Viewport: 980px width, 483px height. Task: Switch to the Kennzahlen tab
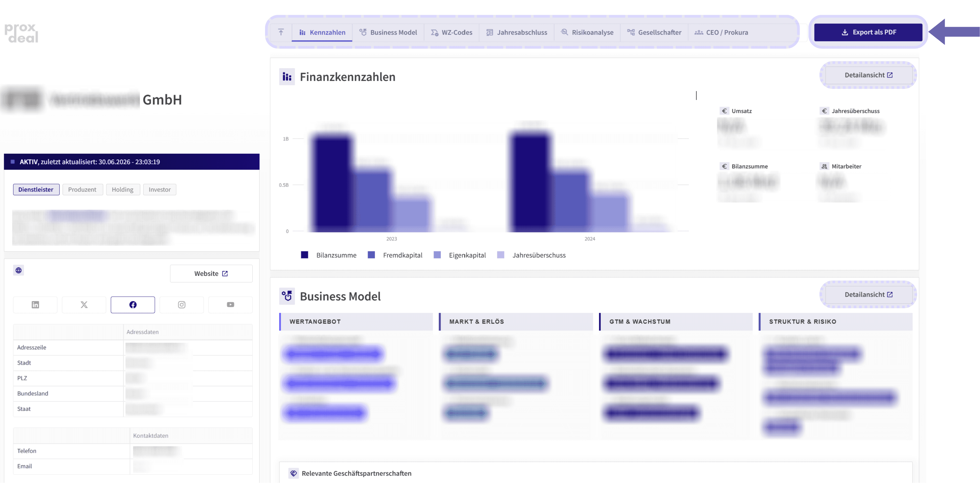pyautogui.click(x=322, y=32)
